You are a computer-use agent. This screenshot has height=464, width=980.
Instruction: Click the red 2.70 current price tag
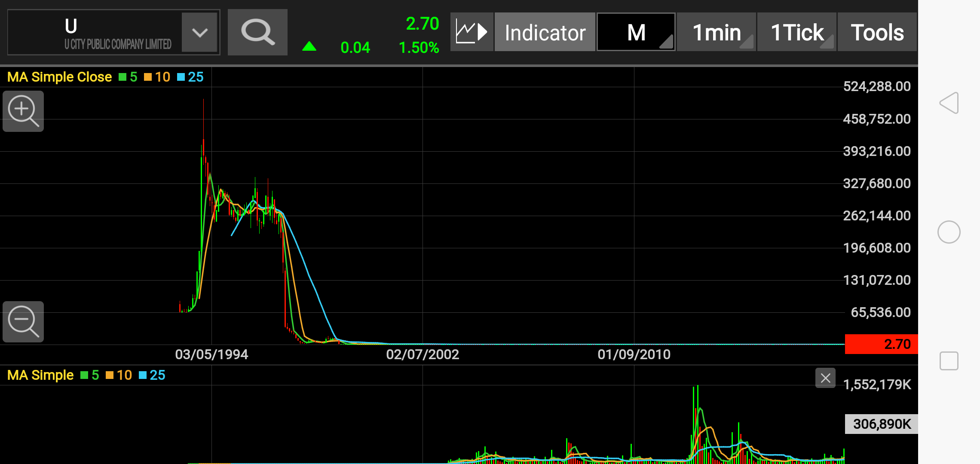(x=881, y=344)
